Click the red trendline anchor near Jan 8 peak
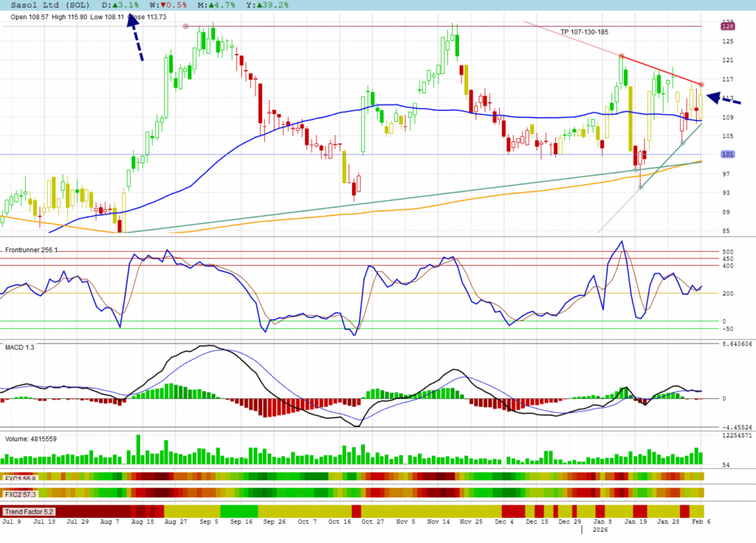Screen dimensions: 756x543 point(622,56)
